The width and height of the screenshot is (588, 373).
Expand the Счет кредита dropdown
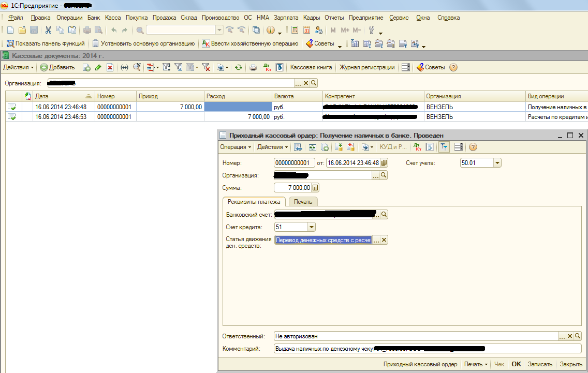(x=311, y=227)
